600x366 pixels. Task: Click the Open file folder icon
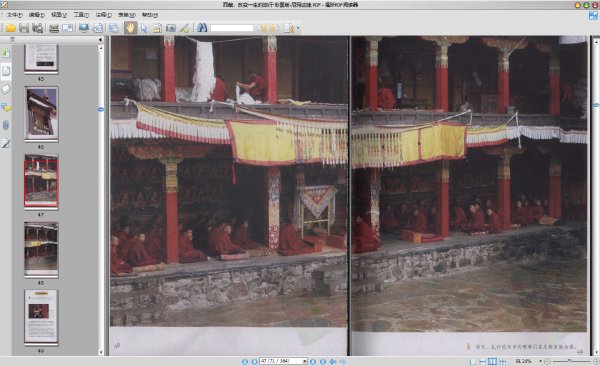pos(10,28)
